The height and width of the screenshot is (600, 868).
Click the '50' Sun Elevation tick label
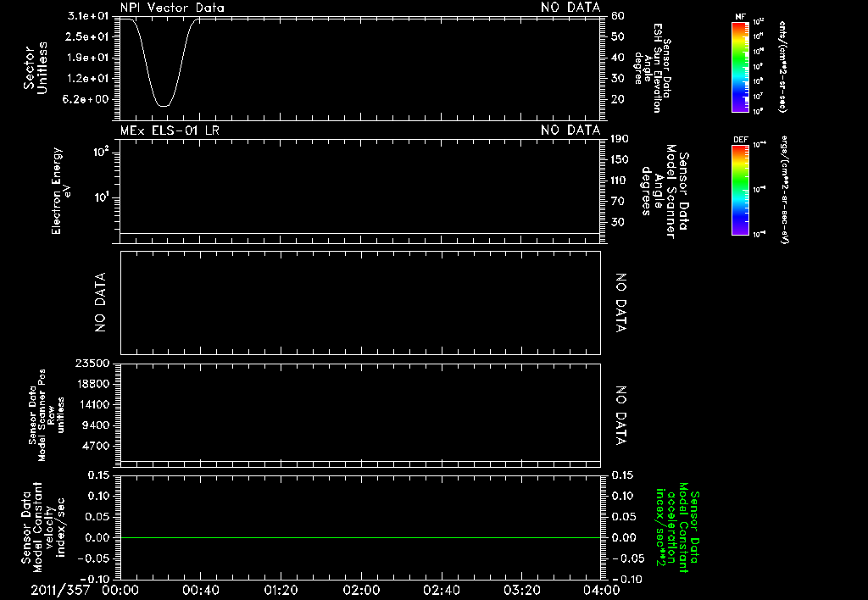pos(618,36)
